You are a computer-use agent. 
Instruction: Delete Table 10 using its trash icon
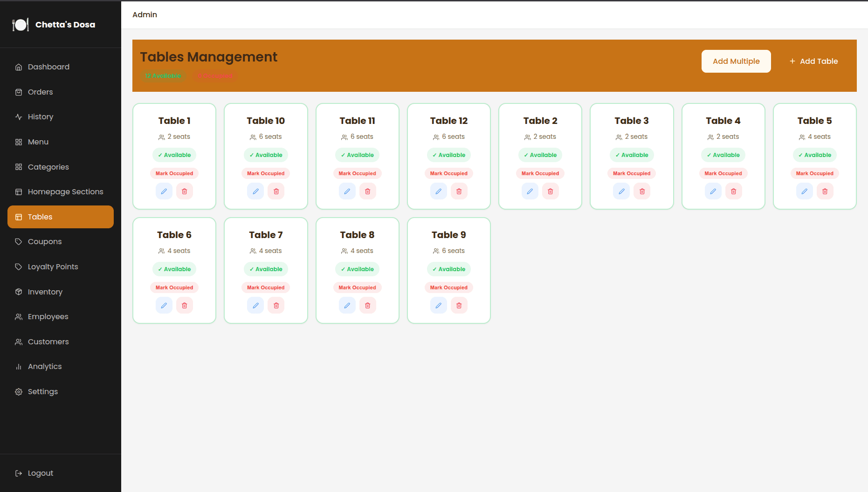(x=276, y=191)
